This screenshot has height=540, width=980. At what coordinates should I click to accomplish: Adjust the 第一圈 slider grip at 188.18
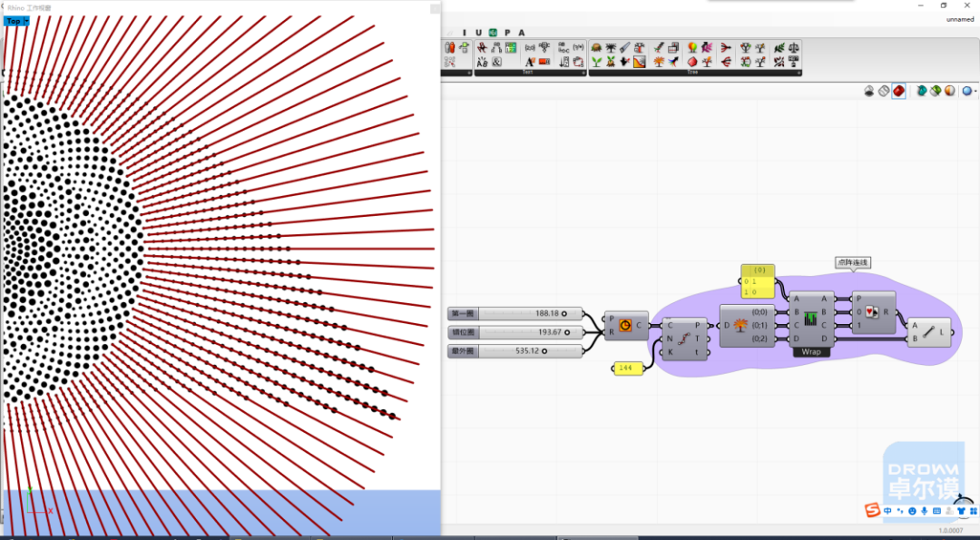[564, 314]
